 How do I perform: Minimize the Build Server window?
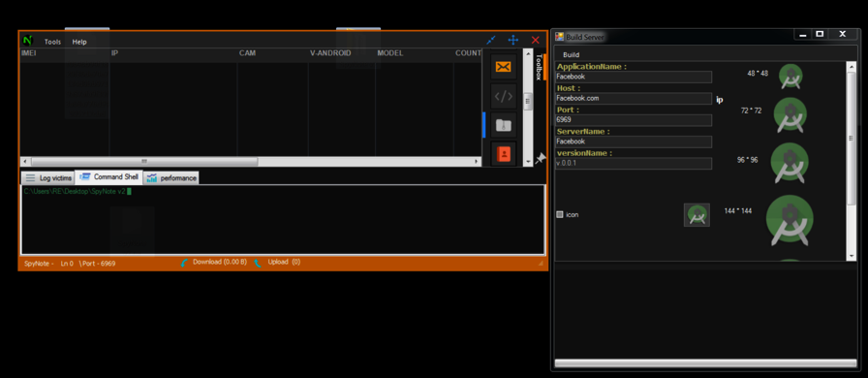point(803,34)
